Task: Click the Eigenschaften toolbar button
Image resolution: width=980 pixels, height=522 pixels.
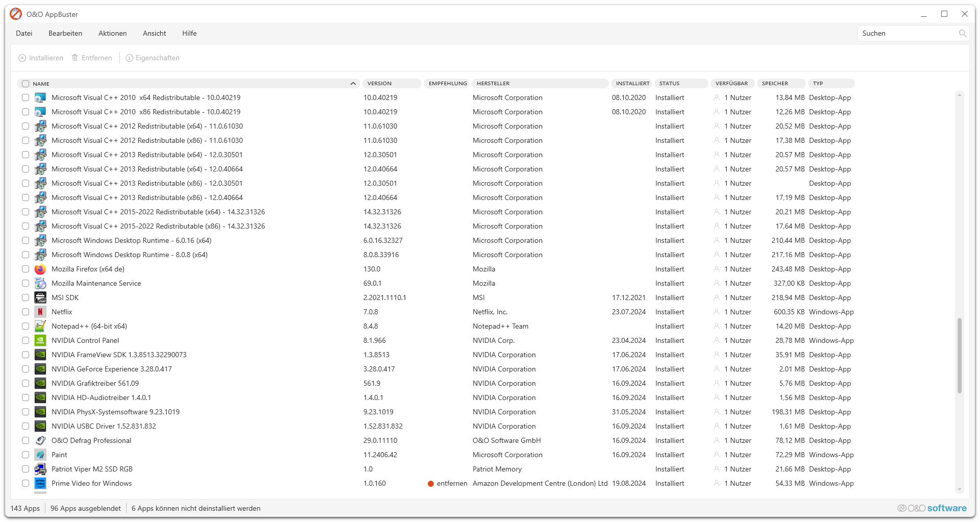Action: (153, 58)
